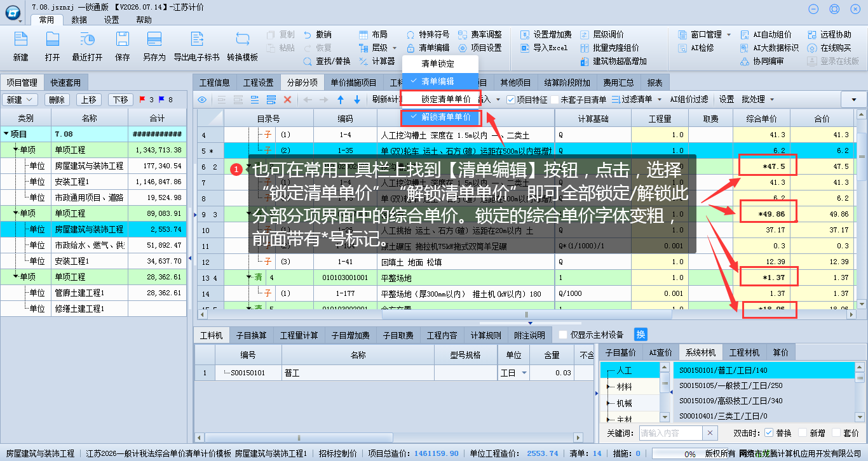Image resolution: width=868 pixels, height=461 pixels.
Task: Check the 未套子目清单 checkbox
Action: point(555,100)
